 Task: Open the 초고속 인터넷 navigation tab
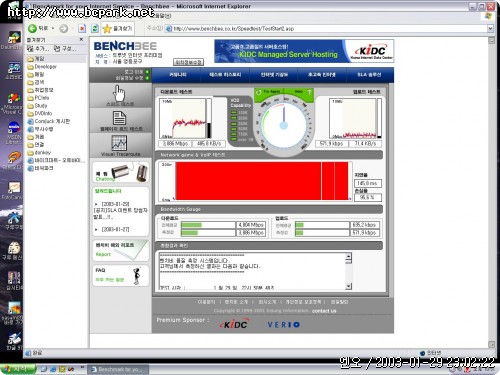point(322,75)
